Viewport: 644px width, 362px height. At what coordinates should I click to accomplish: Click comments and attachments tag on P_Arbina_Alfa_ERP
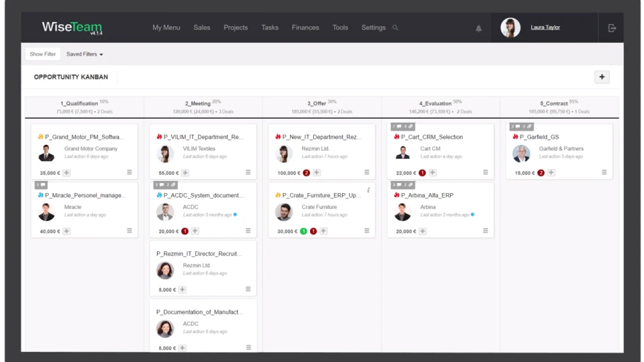click(403, 185)
